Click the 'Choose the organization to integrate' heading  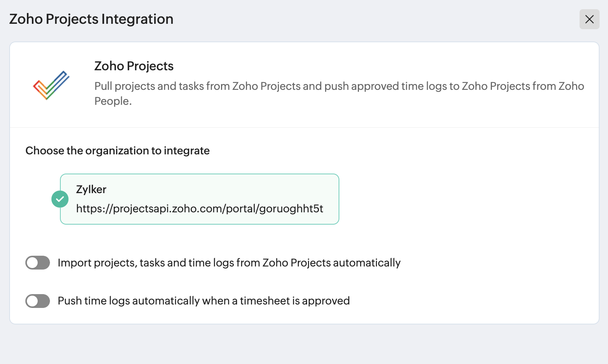(117, 151)
